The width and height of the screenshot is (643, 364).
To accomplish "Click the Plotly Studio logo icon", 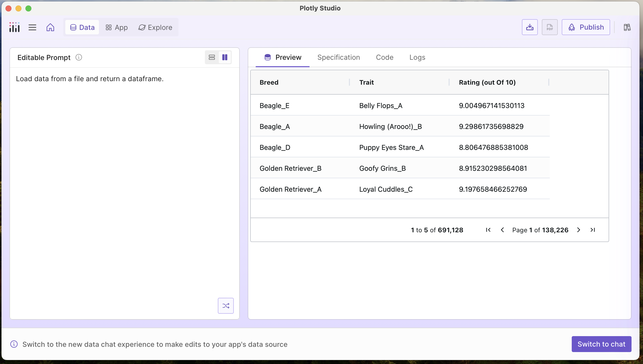I will tap(14, 27).
